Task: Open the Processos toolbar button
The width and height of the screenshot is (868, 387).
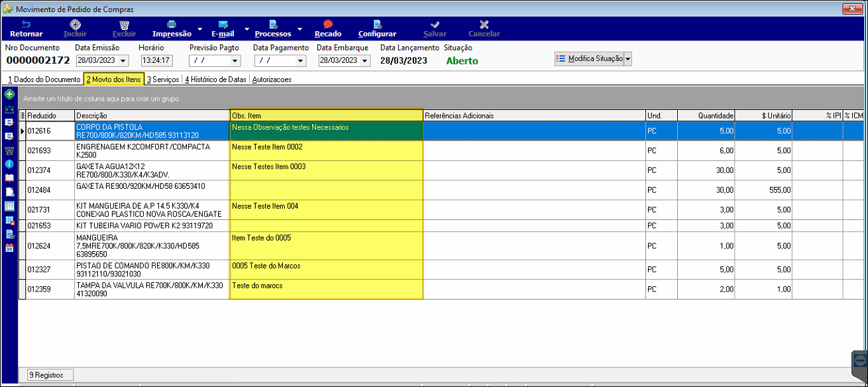Action: pos(273,28)
